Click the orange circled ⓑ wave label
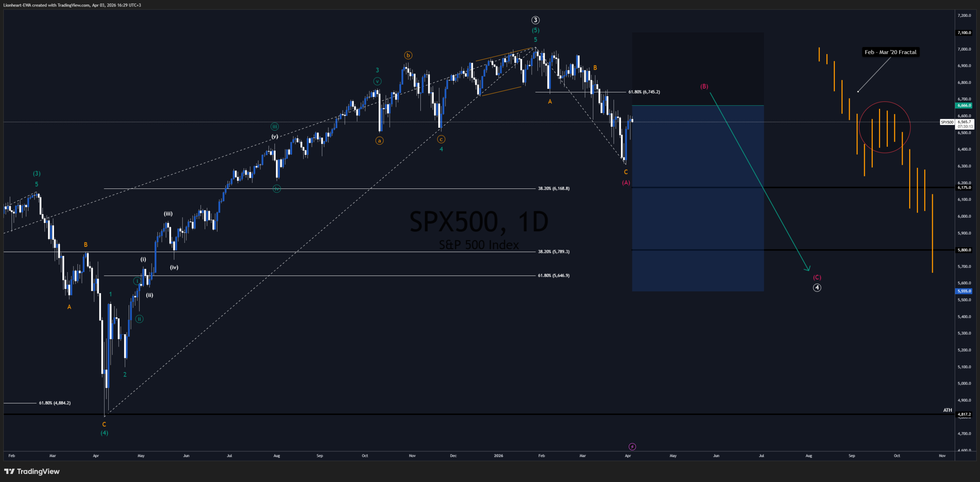Screen dimensions: 980x482 pyautogui.click(x=408, y=55)
